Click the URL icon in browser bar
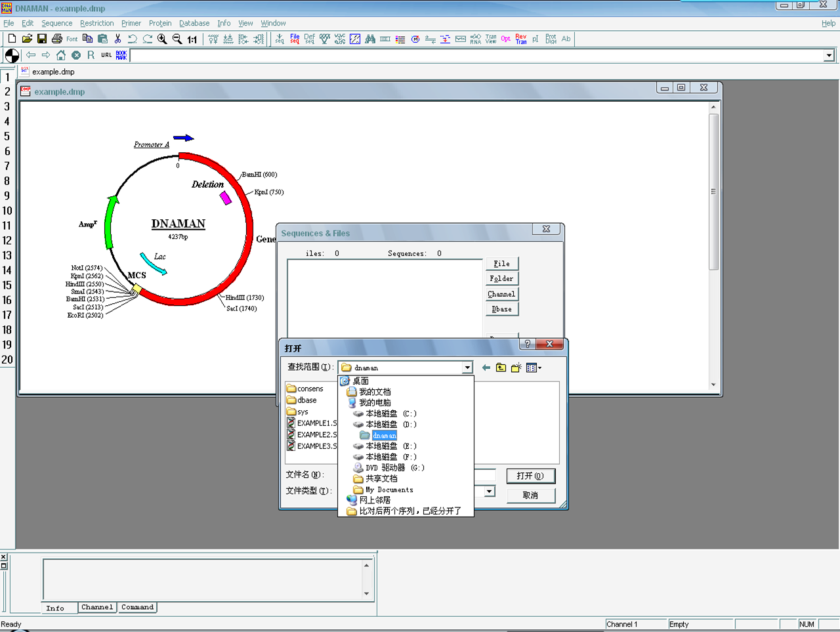The width and height of the screenshot is (840, 632). point(106,55)
